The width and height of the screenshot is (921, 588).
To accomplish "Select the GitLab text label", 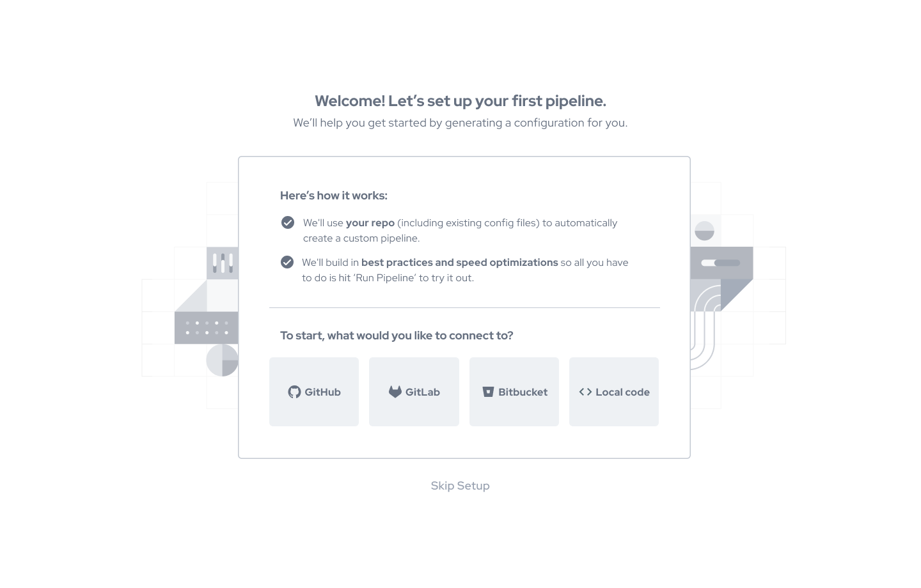I will [x=423, y=392].
